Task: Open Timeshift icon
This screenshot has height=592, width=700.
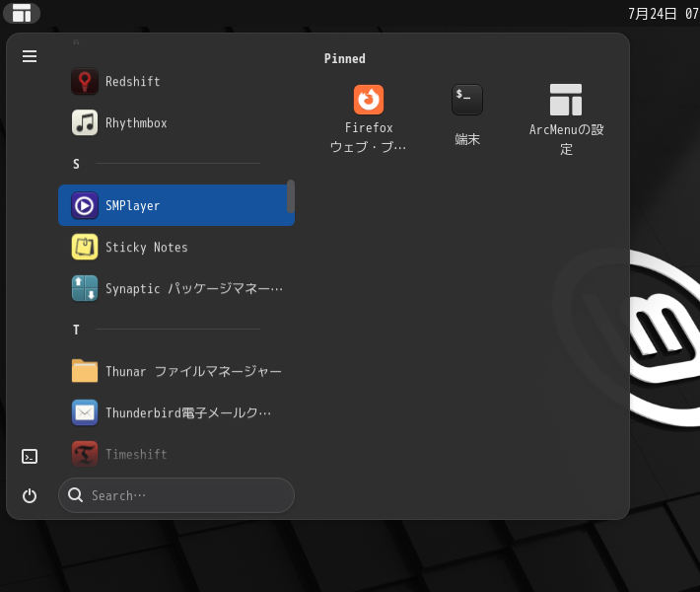Action: tap(85, 454)
